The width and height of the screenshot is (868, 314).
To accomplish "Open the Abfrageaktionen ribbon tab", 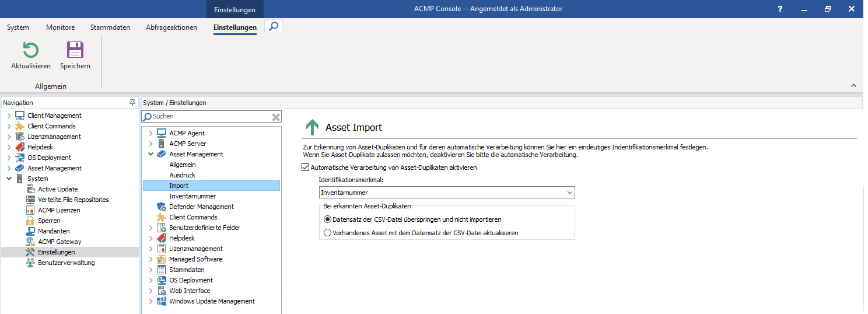I will pos(171,27).
